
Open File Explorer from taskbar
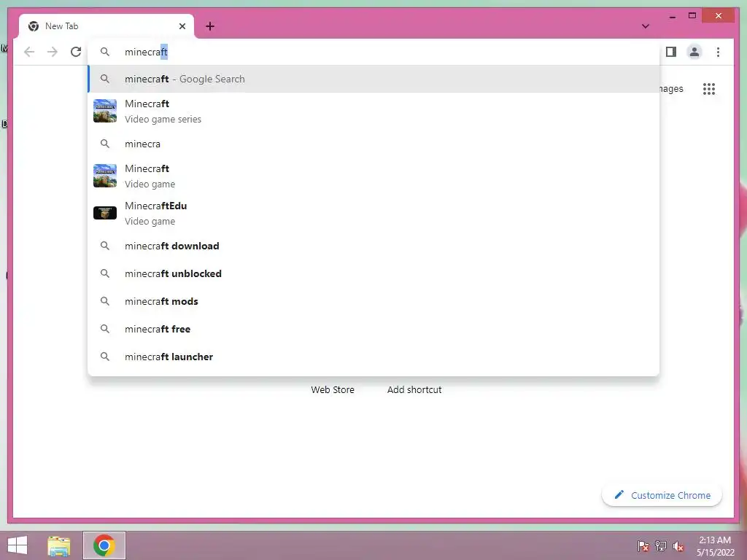click(59, 545)
